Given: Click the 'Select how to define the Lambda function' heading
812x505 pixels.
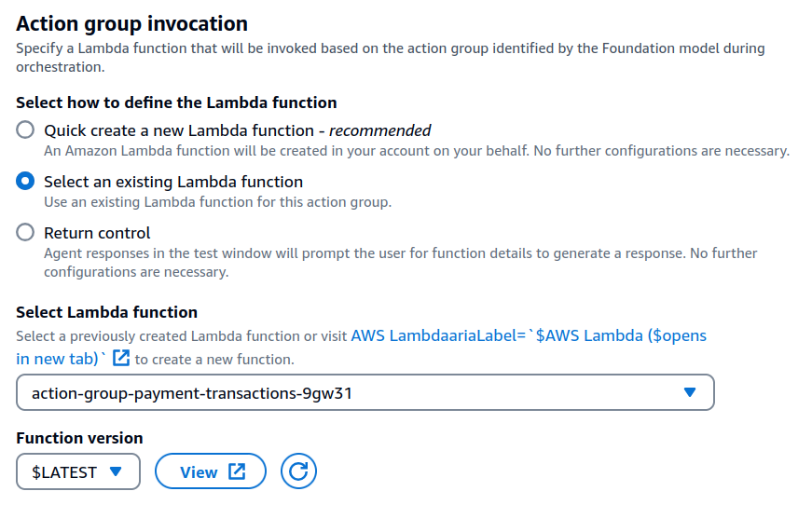Looking at the screenshot, I should (177, 102).
